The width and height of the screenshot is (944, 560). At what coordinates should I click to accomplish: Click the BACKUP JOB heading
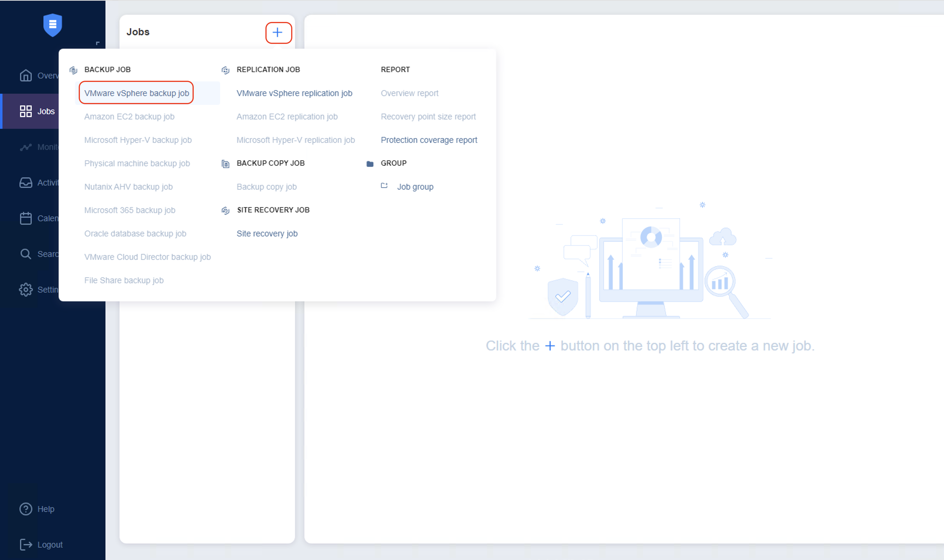point(107,69)
